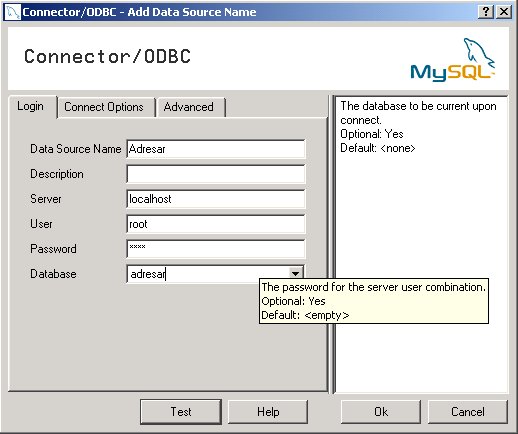Click the 'The database to be current upon' text
518x434 pixels.
[x=418, y=106]
